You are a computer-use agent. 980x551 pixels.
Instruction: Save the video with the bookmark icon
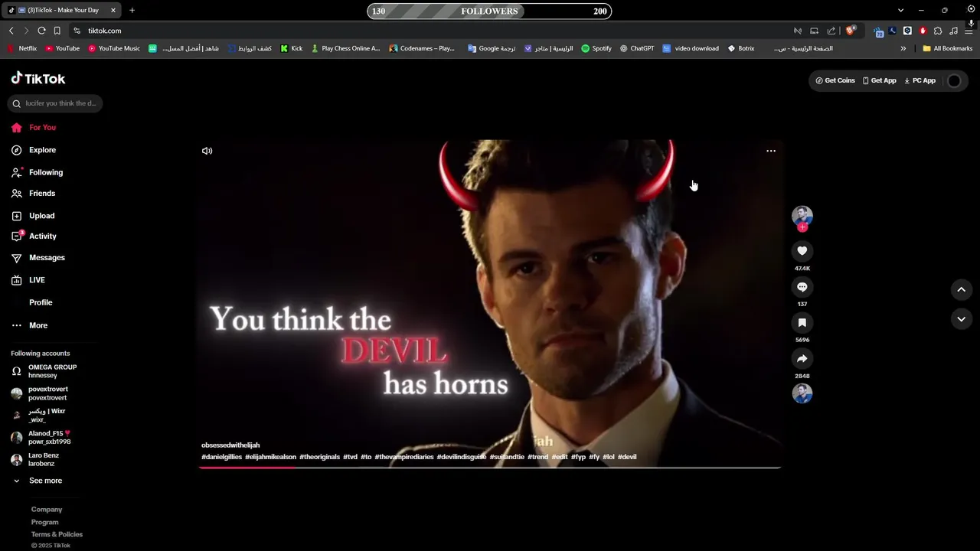point(802,323)
